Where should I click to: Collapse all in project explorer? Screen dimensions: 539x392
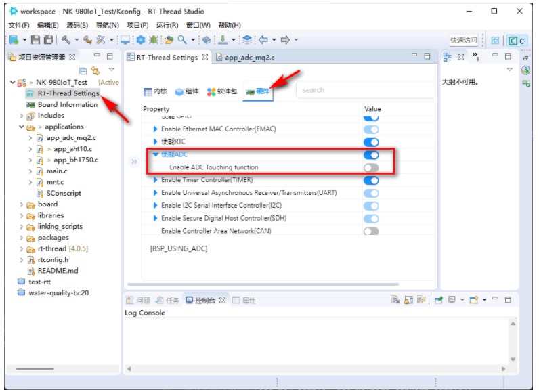coord(83,71)
